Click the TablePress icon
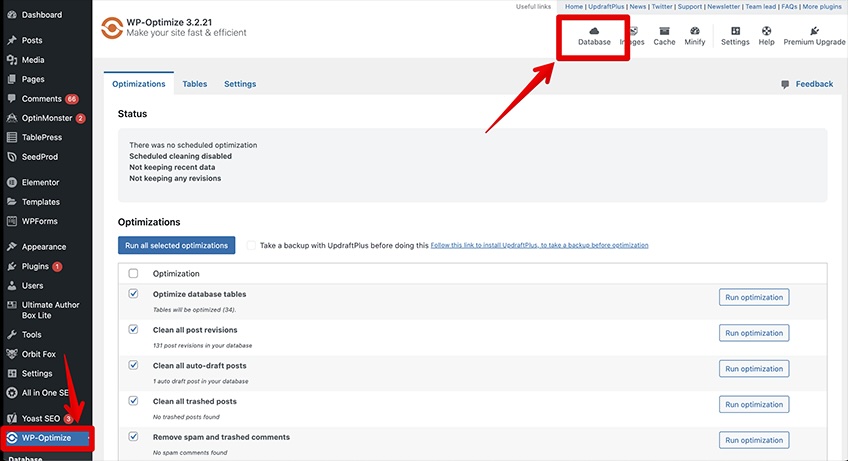This screenshot has width=848, height=461. tap(12, 137)
